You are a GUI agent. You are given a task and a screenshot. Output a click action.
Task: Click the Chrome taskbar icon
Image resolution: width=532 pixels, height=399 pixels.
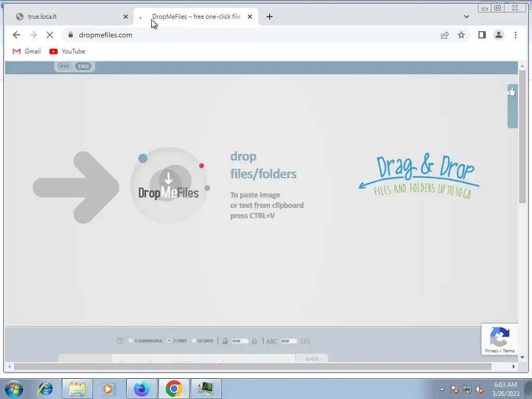174,389
